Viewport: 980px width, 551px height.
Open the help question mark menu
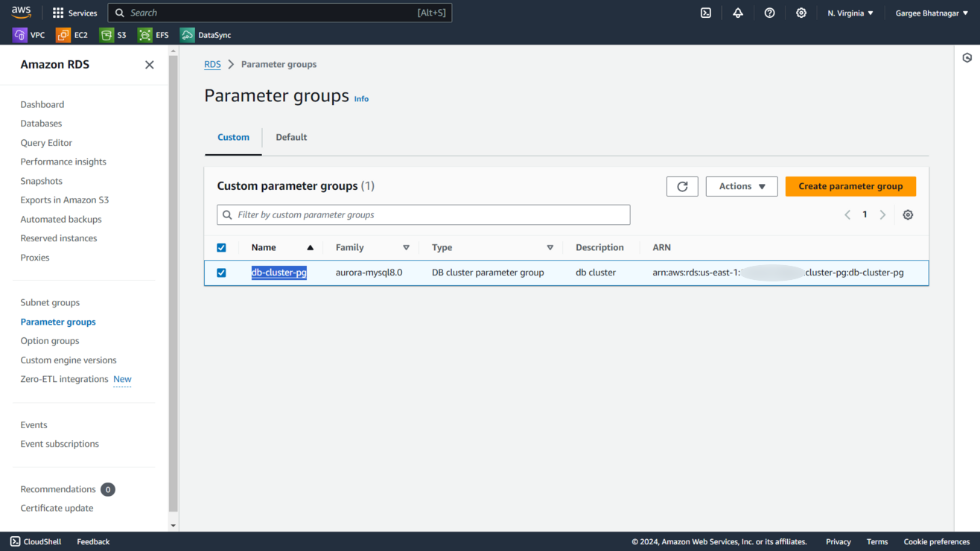tap(770, 13)
